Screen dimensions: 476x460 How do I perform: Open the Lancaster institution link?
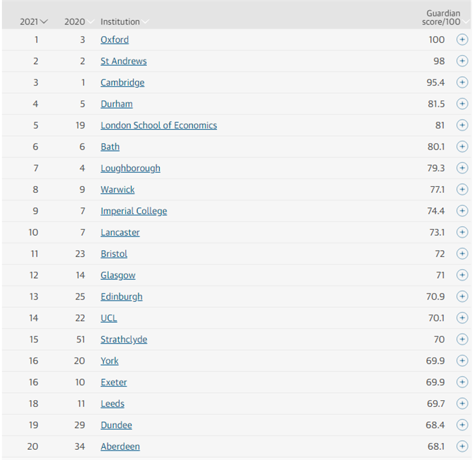click(x=120, y=232)
